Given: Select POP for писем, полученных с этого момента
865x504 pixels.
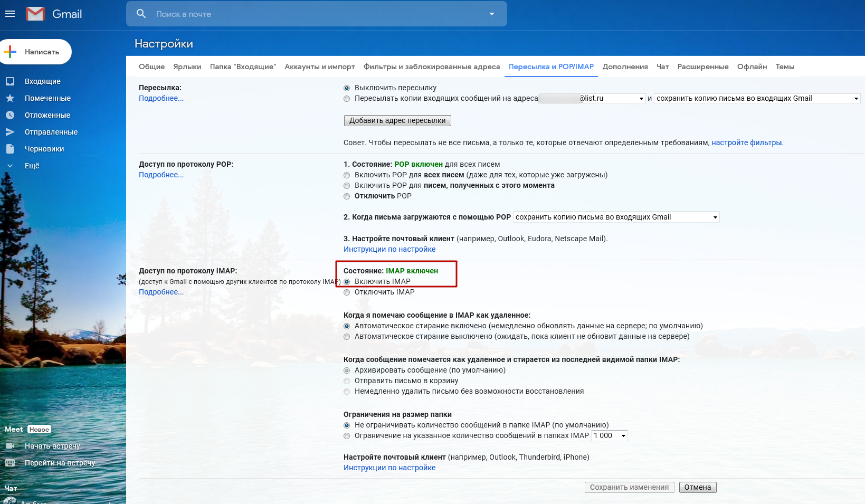Looking at the screenshot, I should click(347, 186).
